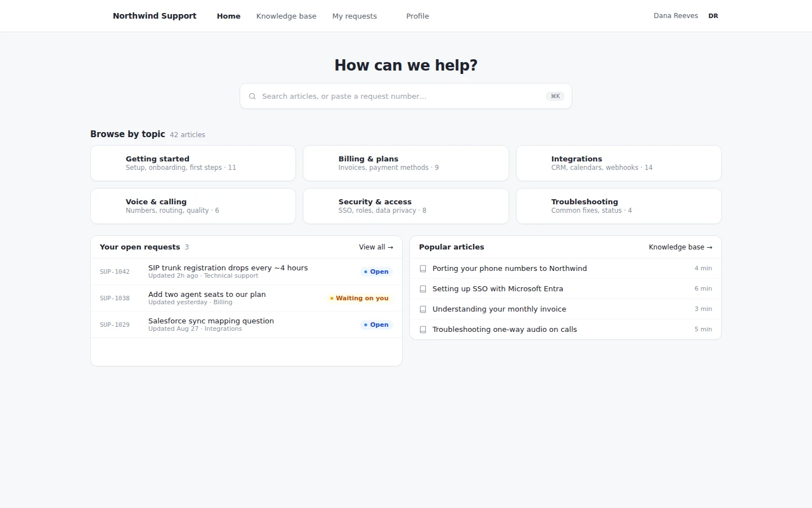Click the Open badge on Salesforce sync request
Screen dimensions: 812x508
pos(376,325)
